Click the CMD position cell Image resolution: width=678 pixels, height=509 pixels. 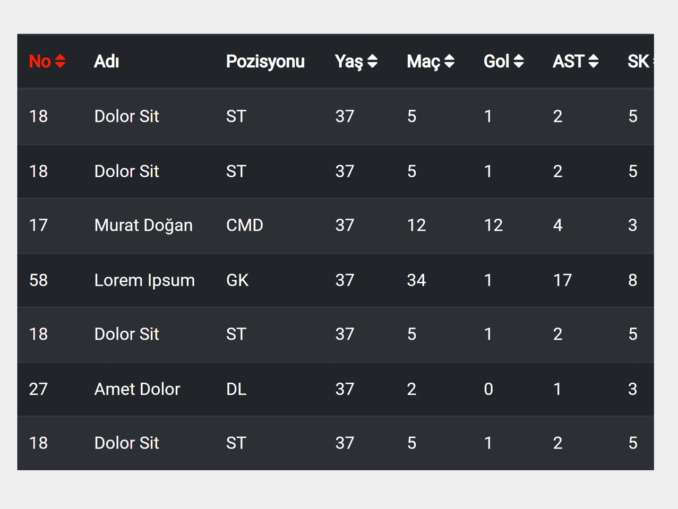[x=244, y=225]
